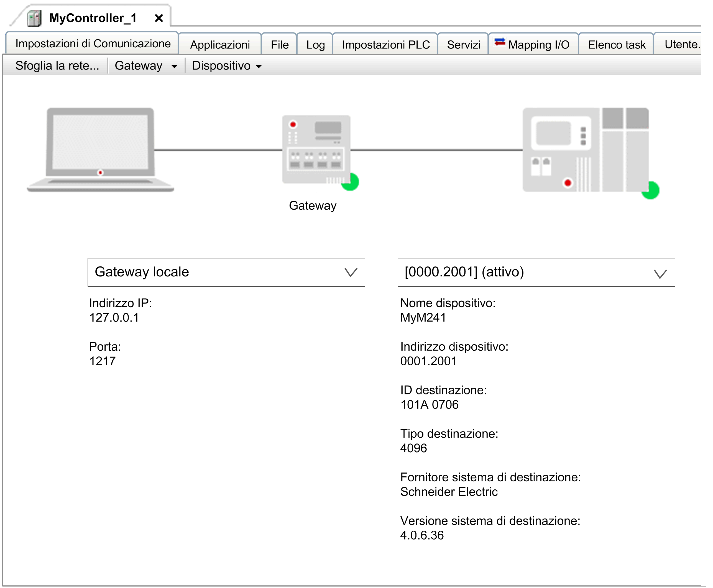Expand the Gateway locale combo box
Screen dimensions: 713x588
pyautogui.click(x=351, y=272)
